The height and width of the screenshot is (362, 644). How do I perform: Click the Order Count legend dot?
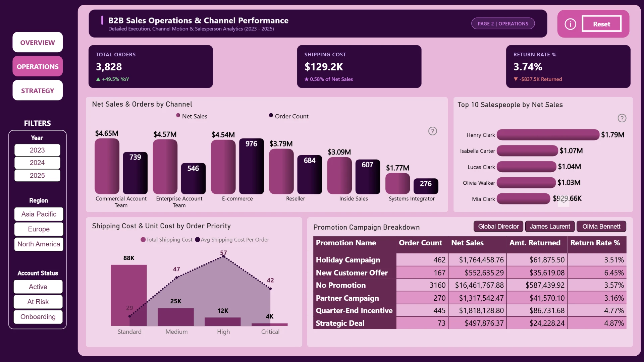(271, 115)
